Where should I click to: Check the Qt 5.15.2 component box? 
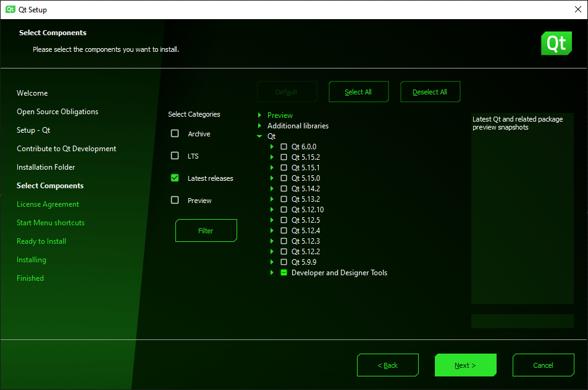(284, 157)
